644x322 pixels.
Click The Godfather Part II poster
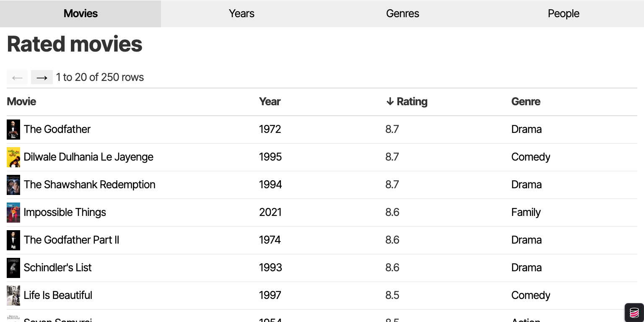coord(13,240)
